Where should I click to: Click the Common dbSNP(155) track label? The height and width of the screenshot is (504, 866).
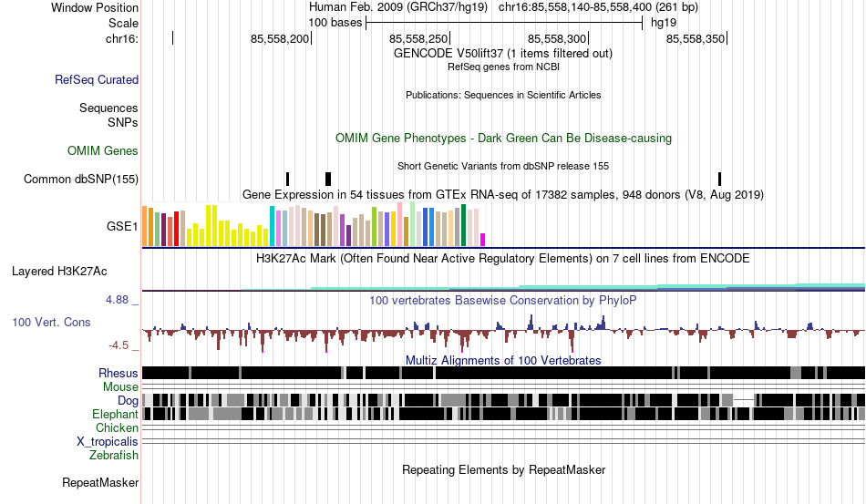[81, 179]
